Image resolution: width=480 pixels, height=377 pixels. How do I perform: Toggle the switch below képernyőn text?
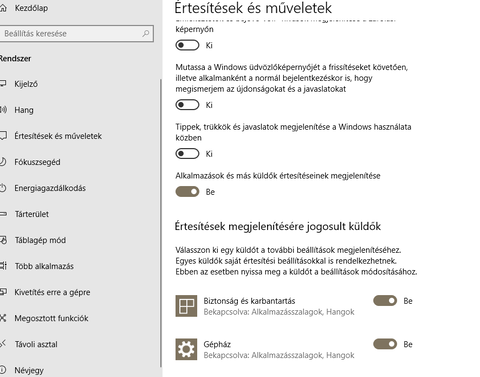pos(187,45)
